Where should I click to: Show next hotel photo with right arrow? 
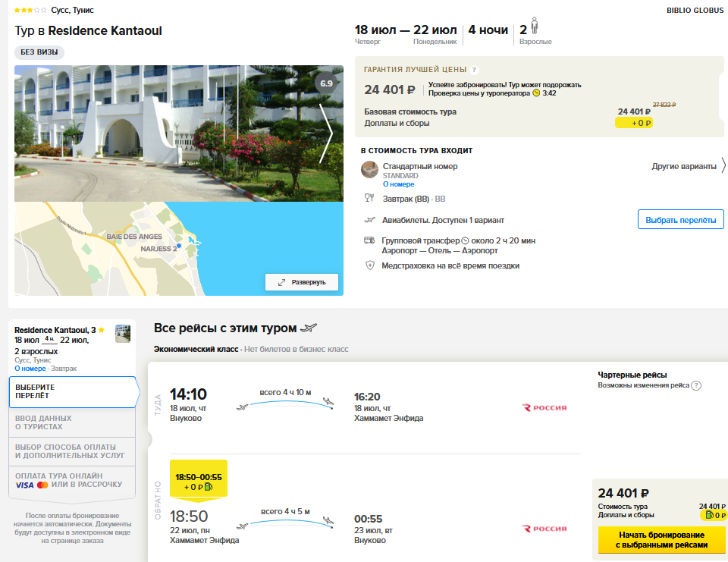tap(326, 133)
